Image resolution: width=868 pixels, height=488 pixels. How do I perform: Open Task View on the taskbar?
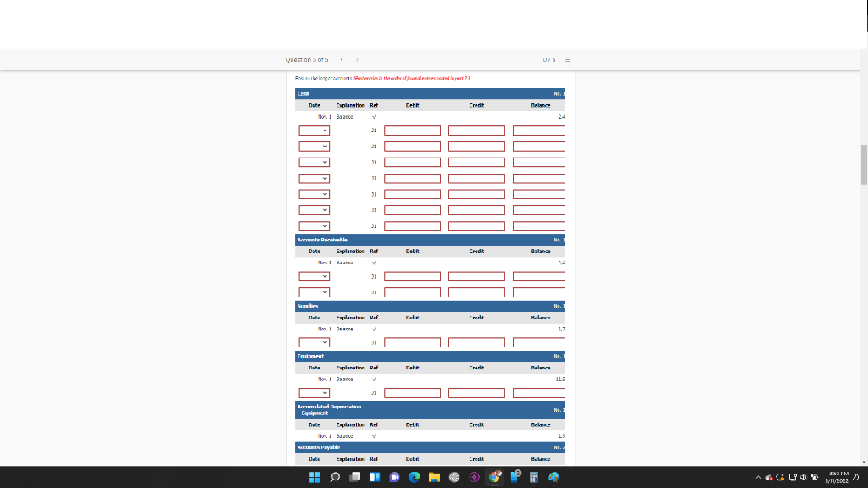click(x=355, y=477)
